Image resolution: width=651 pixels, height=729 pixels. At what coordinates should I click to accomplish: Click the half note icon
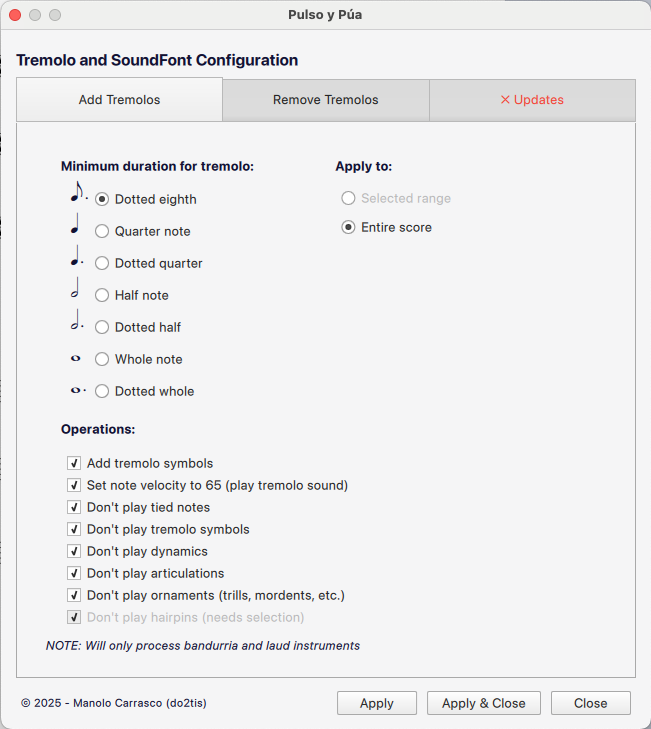point(75,290)
